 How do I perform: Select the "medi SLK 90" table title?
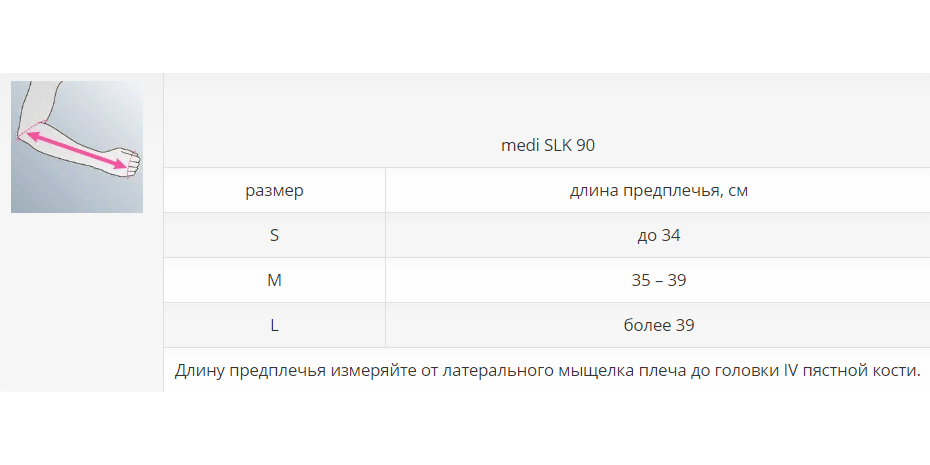point(547,145)
